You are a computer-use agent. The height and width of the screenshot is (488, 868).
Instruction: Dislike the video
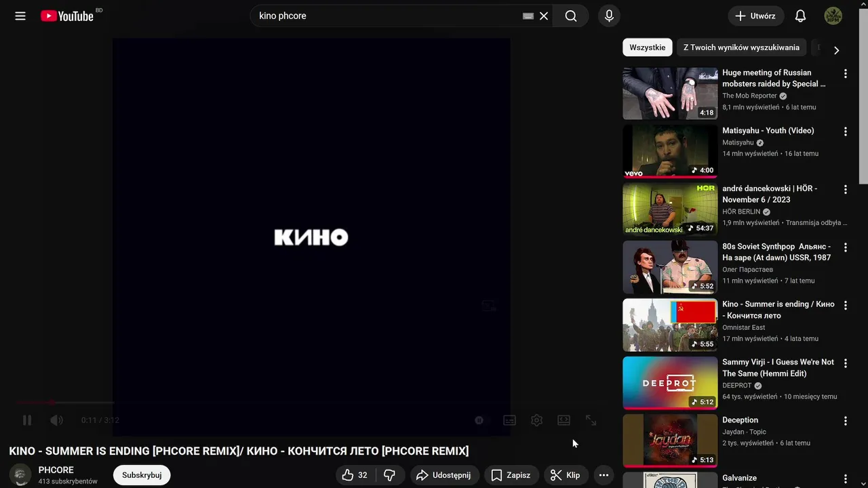[390, 475]
